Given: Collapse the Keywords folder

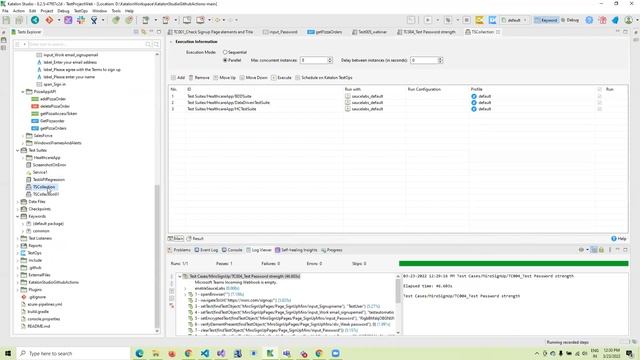Looking at the screenshot, I should click(x=18, y=216).
